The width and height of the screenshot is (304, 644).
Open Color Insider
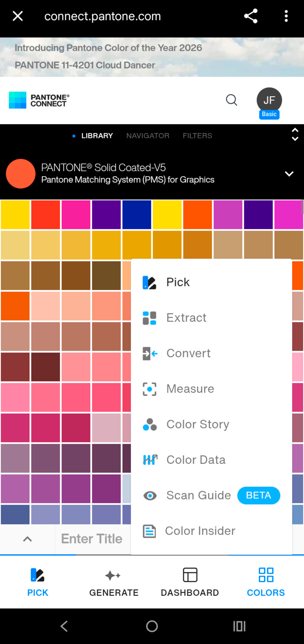(200, 531)
